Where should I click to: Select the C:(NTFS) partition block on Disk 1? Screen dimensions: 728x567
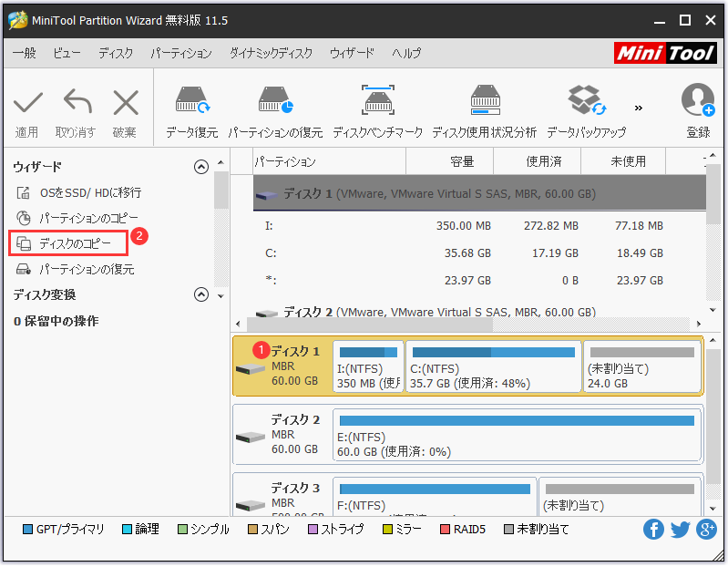pyautogui.click(x=494, y=366)
